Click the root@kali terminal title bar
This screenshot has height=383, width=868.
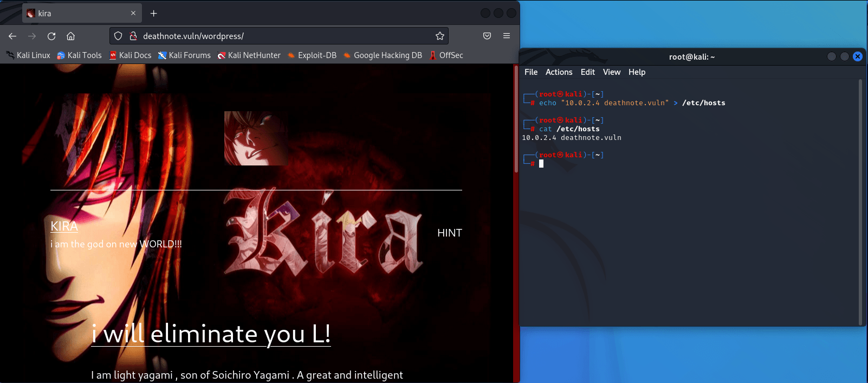coord(692,56)
